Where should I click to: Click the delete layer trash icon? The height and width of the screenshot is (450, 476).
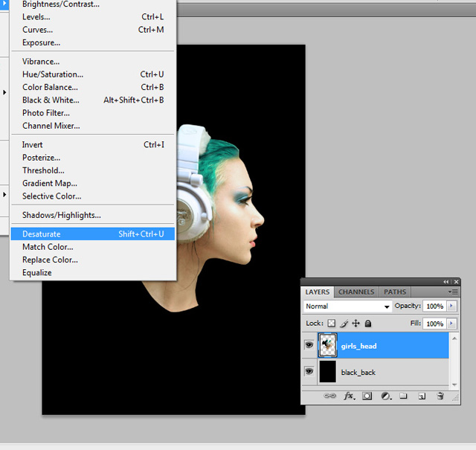pos(440,396)
